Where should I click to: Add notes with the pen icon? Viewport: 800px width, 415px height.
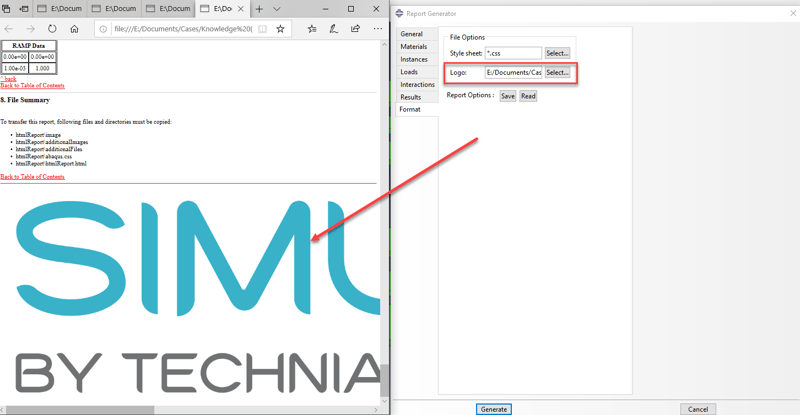point(334,29)
